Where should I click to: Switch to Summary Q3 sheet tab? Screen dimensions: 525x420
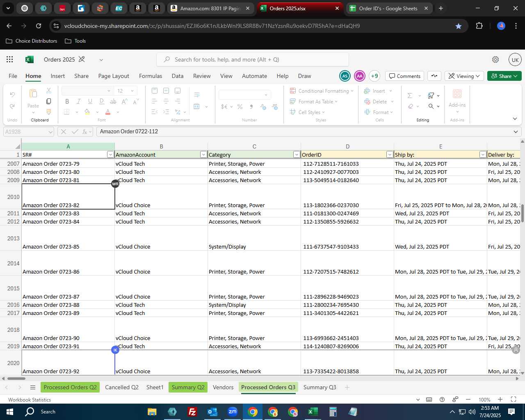coord(320,387)
